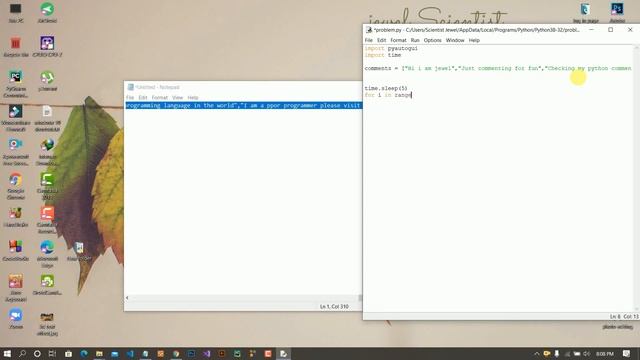The height and width of the screenshot is (360, 640).
Task: Select the green Camtasia desktop icon
Action: pyautogui.click(x=47, y=186)
